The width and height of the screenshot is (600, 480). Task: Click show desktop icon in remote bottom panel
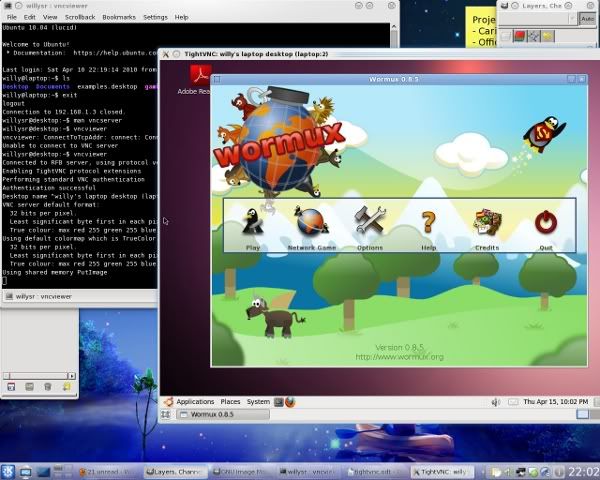click(166, 415)
